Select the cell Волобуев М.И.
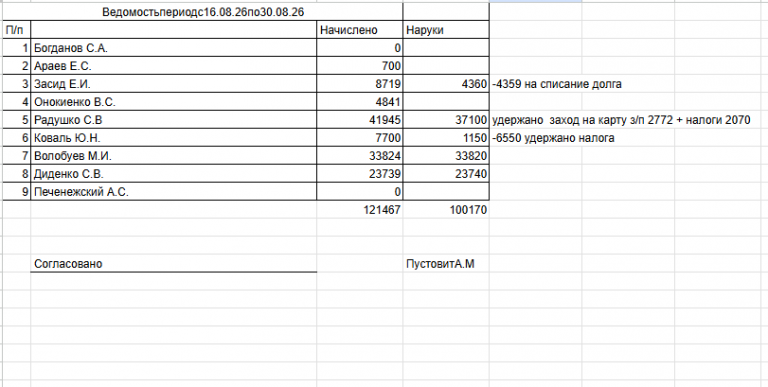 [174, 156]
